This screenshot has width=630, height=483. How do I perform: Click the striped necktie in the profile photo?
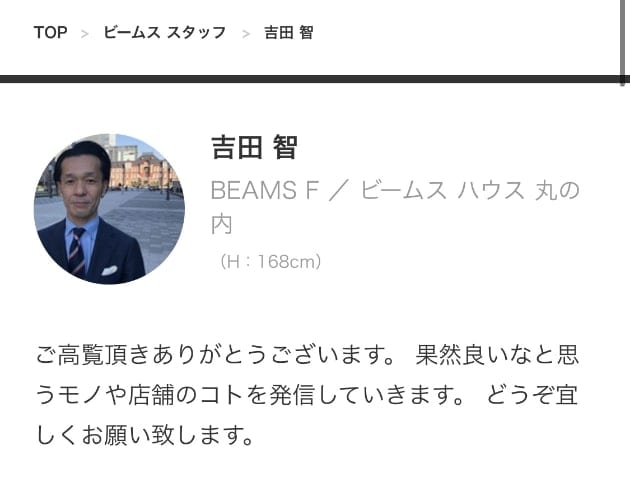coord(77,252)
